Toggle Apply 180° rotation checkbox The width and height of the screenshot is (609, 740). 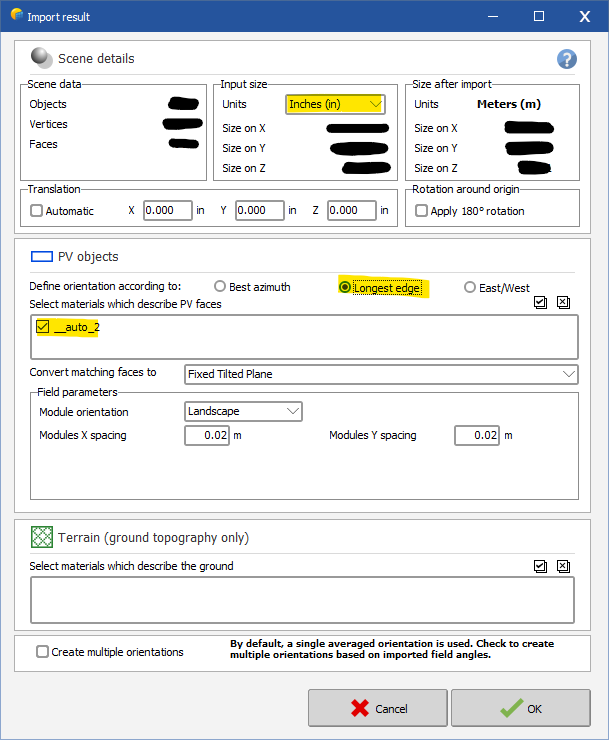(x=421, y=211)
